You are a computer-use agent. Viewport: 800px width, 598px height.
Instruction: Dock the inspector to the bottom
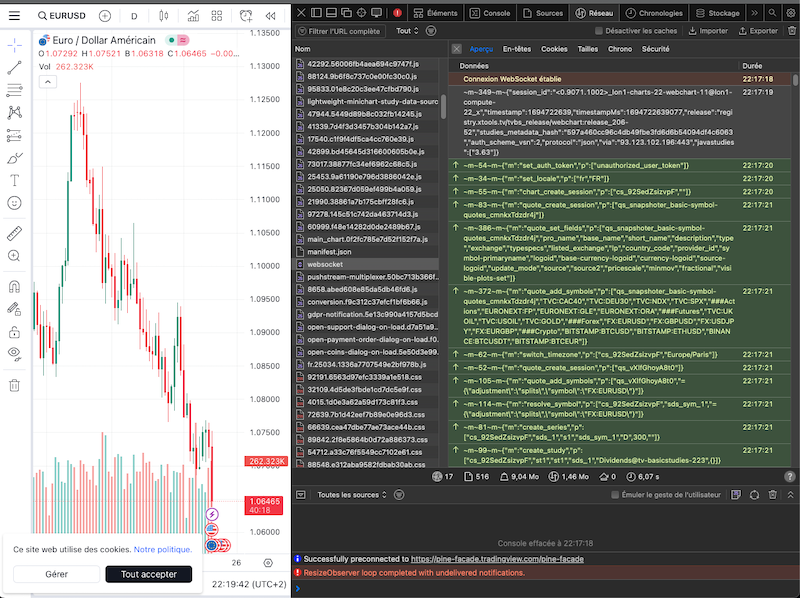pyautogui.click(x=331, y=13)
